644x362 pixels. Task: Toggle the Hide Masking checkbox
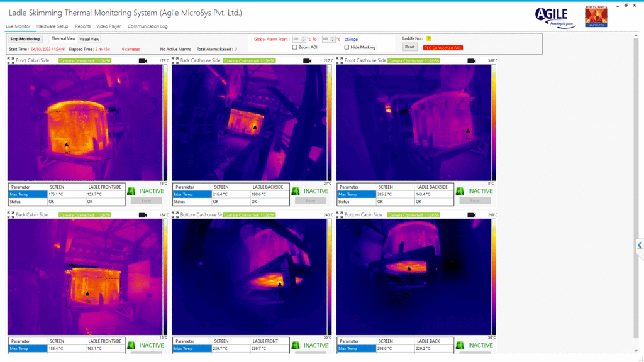point(347,47)
